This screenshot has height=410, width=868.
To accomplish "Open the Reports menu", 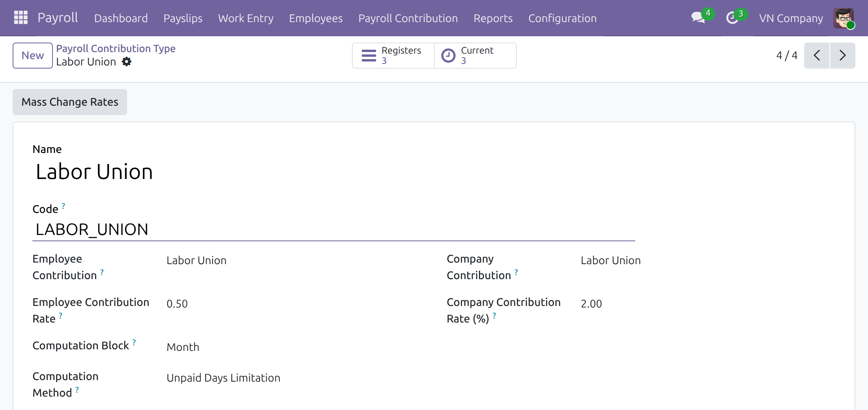I will pyautogui.click(x=493, y=18).
